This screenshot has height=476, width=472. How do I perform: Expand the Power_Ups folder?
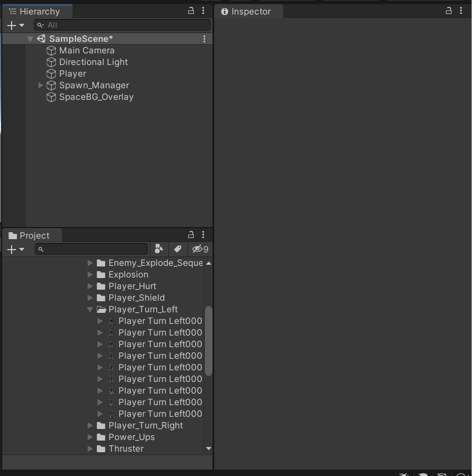pos(90,437)
